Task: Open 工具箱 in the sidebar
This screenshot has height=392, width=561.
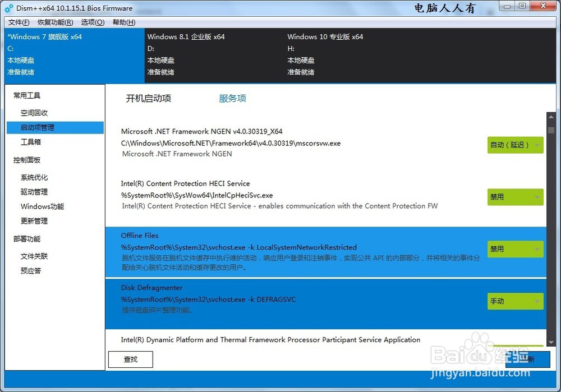Action: click(31, 142)
